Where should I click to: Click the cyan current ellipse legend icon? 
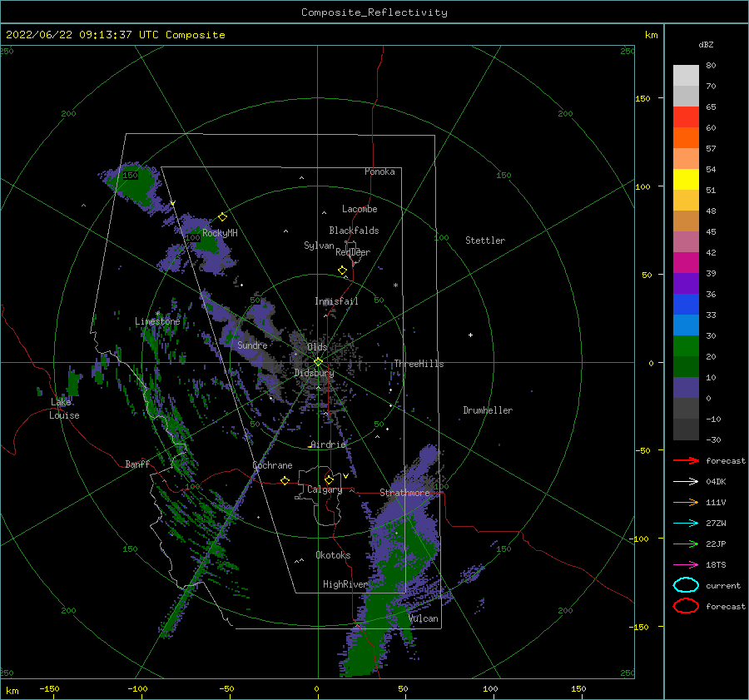click(686, 585)
